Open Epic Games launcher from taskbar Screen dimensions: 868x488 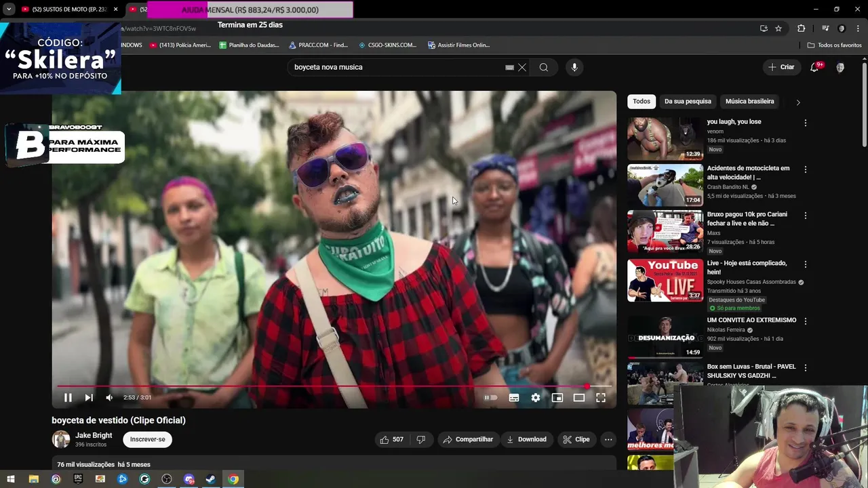coord(78,479)
